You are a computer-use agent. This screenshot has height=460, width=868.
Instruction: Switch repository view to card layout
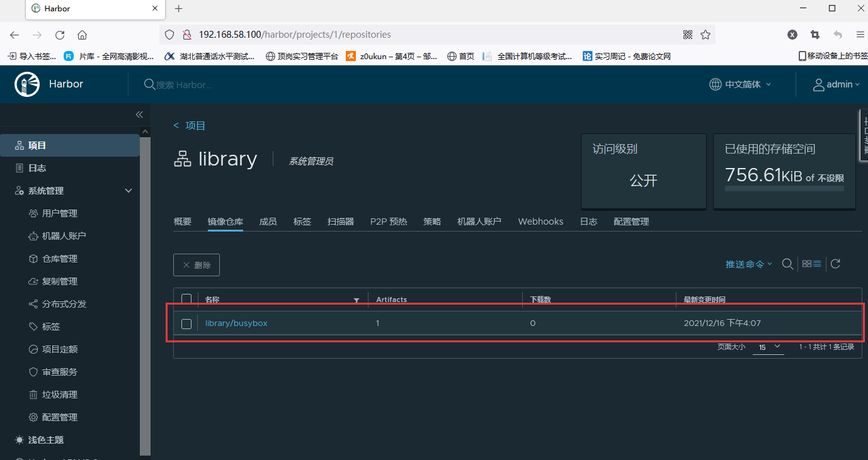click(807, 264)
